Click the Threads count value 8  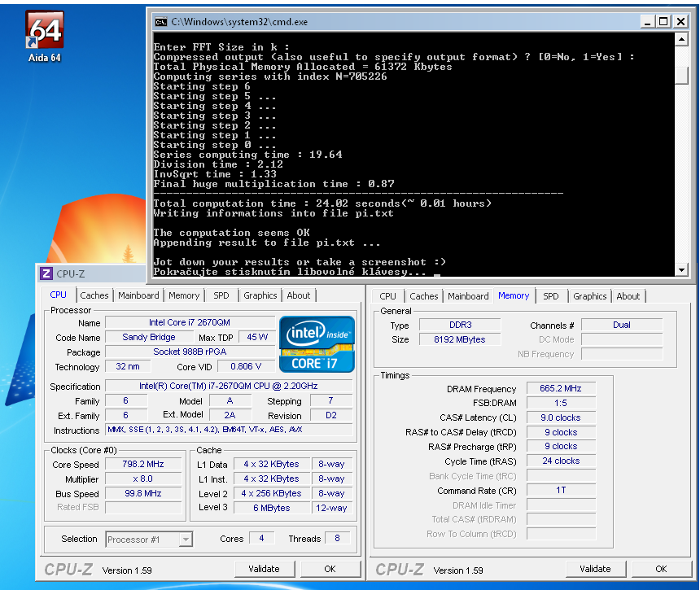coord(338,538)
